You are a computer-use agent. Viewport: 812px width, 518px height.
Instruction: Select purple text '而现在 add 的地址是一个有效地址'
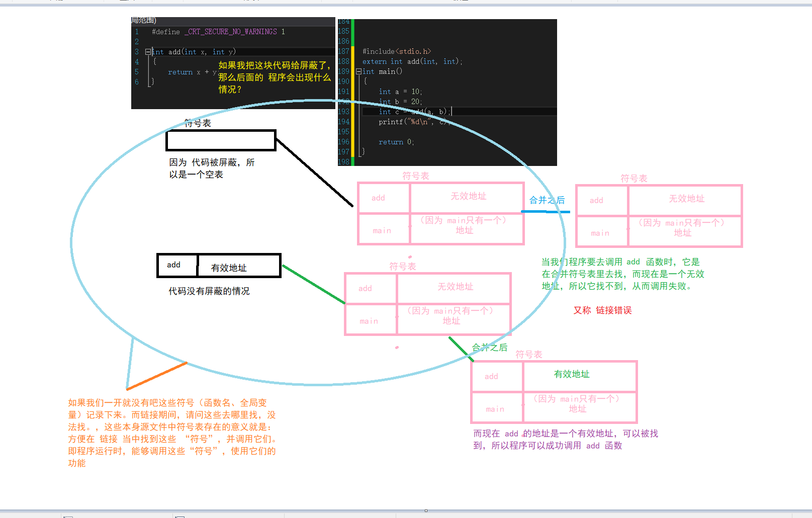click(x=566, y=440)
